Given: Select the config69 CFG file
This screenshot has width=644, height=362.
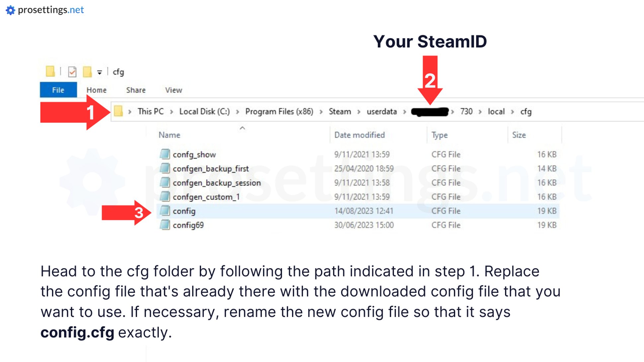Looking at the screenshot, I should pyautogui.click(x=188, y=225).
